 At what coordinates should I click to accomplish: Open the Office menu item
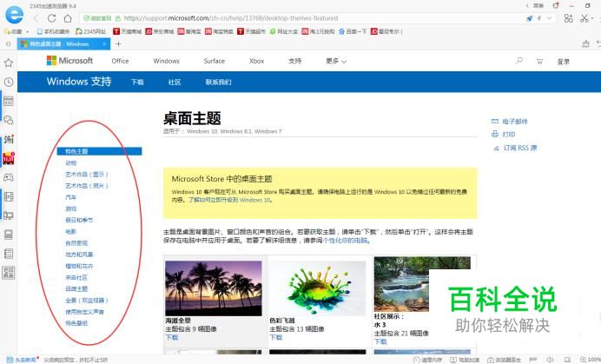(120, 61)
